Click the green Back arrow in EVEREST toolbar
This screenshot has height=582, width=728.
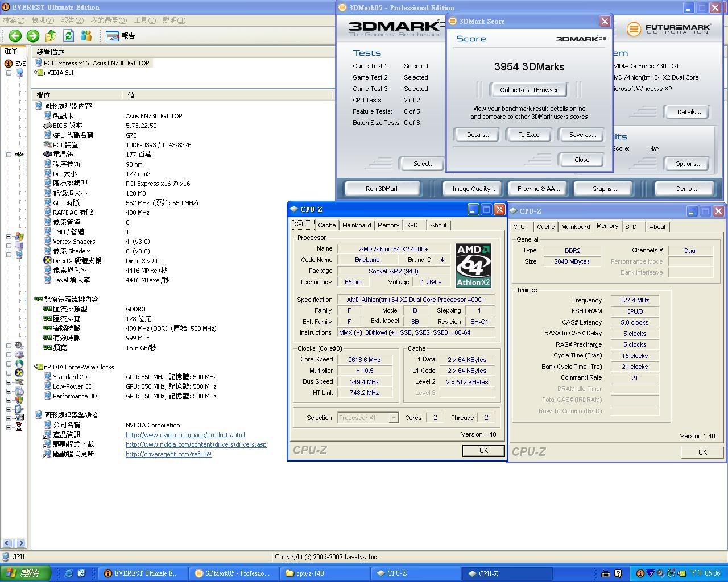point(15,36)
